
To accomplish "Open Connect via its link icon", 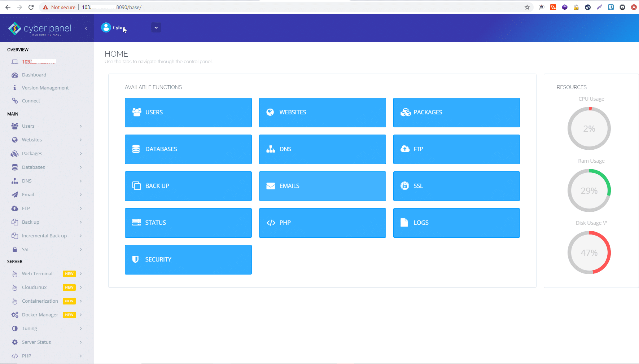I will click(14, 101).
